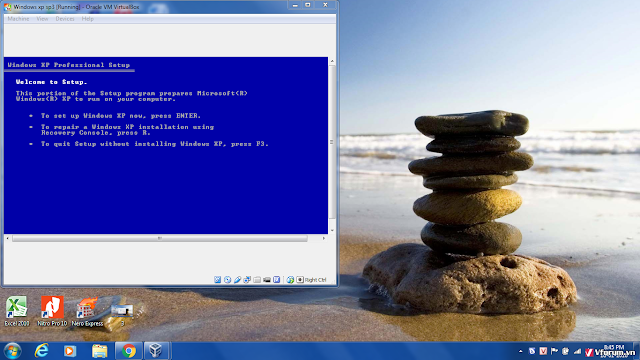Click the keyboard capture host key indicator
Screen dimensions: 640x360
[300, 280]
